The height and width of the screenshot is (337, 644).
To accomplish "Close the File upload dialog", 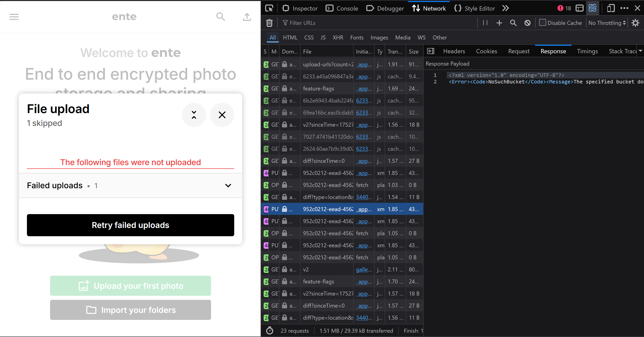I will point(222,115).
